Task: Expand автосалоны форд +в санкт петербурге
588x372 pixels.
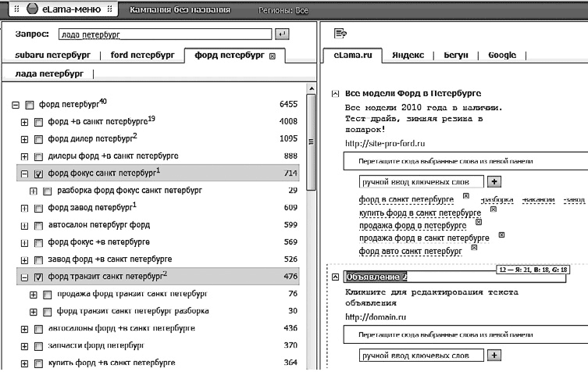Action: point(24,330)
